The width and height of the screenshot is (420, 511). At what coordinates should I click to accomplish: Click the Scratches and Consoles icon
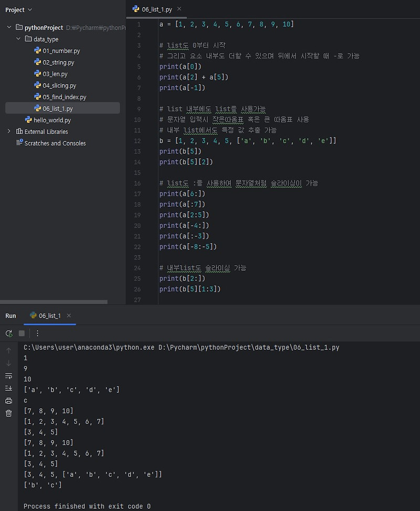click(x=18, y=143)
